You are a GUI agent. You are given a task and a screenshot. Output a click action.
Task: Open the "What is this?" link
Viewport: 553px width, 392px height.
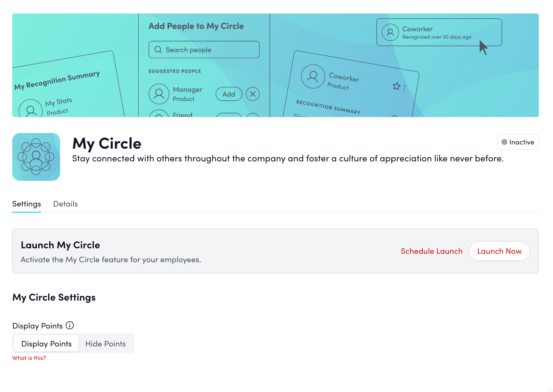[29, 358]
